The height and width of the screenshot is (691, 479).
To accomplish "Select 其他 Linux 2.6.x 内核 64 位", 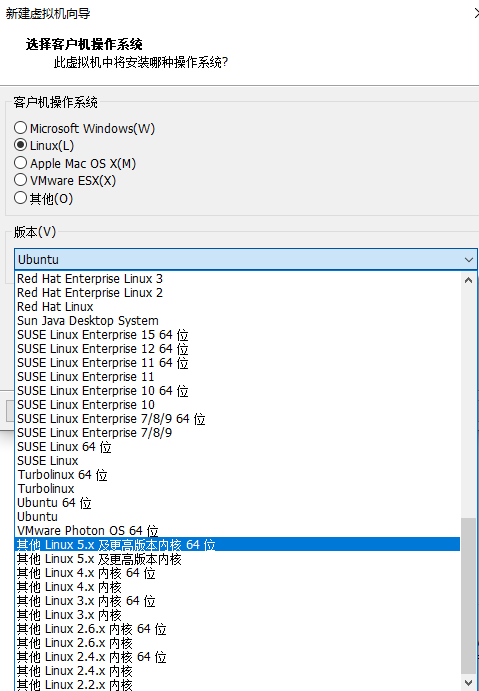I will click(x=237, y=629).
